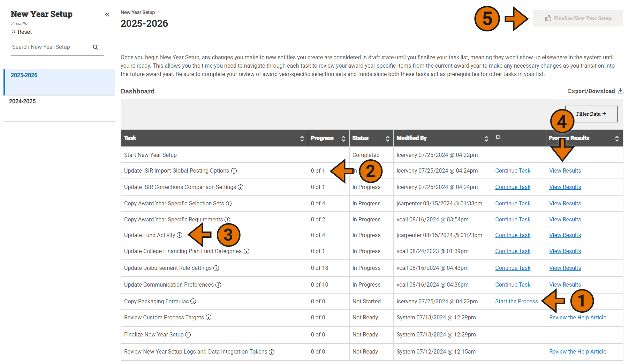Info icon for College Financing Plan Fund Categories
Image resolution: width=629 pixels, height=364 pixels.
click(247, 251)
